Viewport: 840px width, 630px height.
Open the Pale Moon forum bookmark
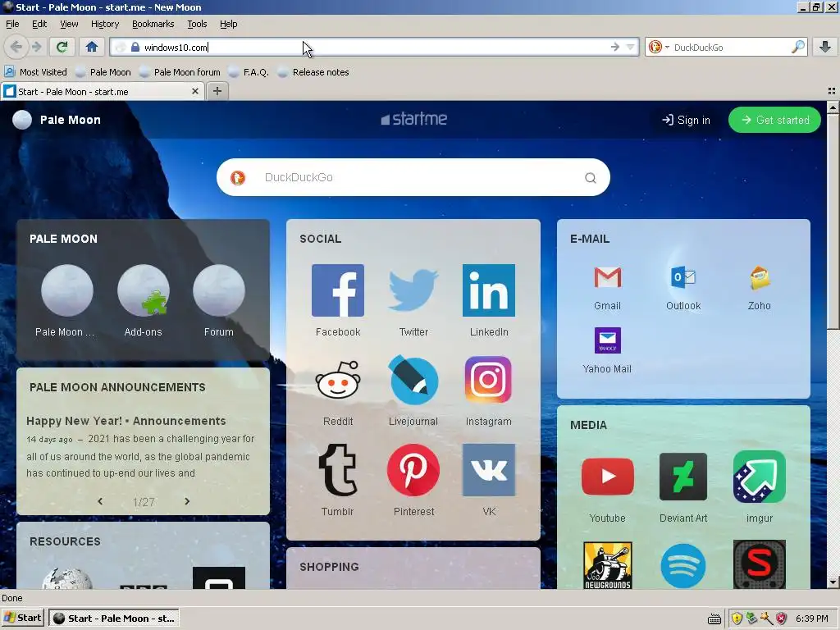click(x=180, y=72)
